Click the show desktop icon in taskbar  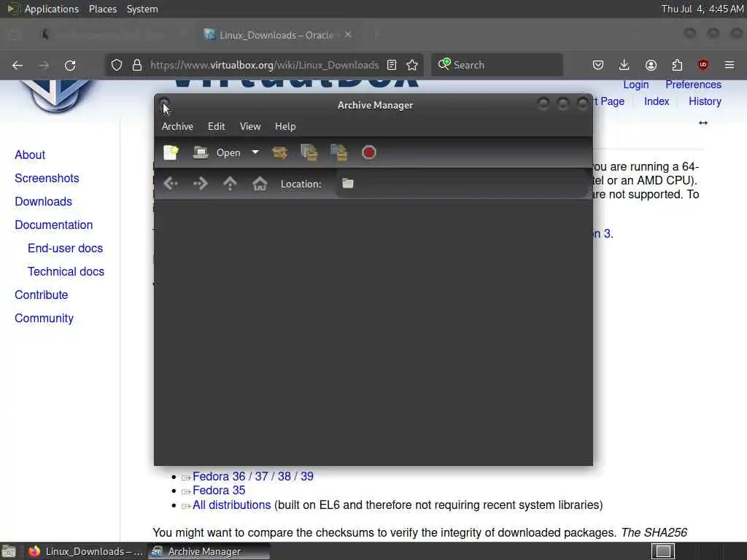9,551
